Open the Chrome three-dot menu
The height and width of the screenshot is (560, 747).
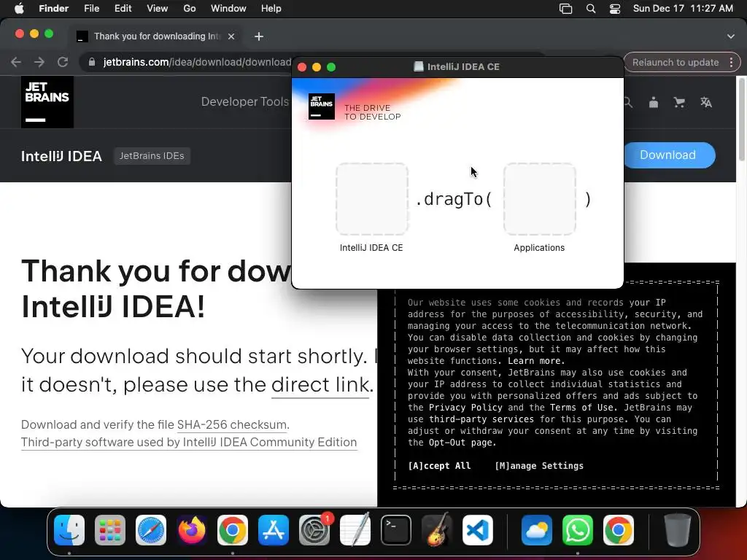[x=731, y=63]
